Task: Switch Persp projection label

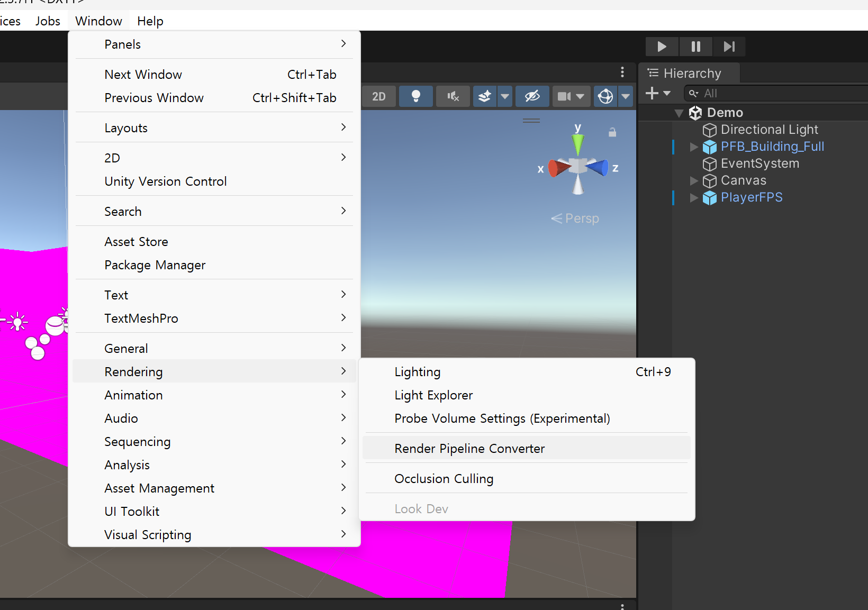Action: 575,218
